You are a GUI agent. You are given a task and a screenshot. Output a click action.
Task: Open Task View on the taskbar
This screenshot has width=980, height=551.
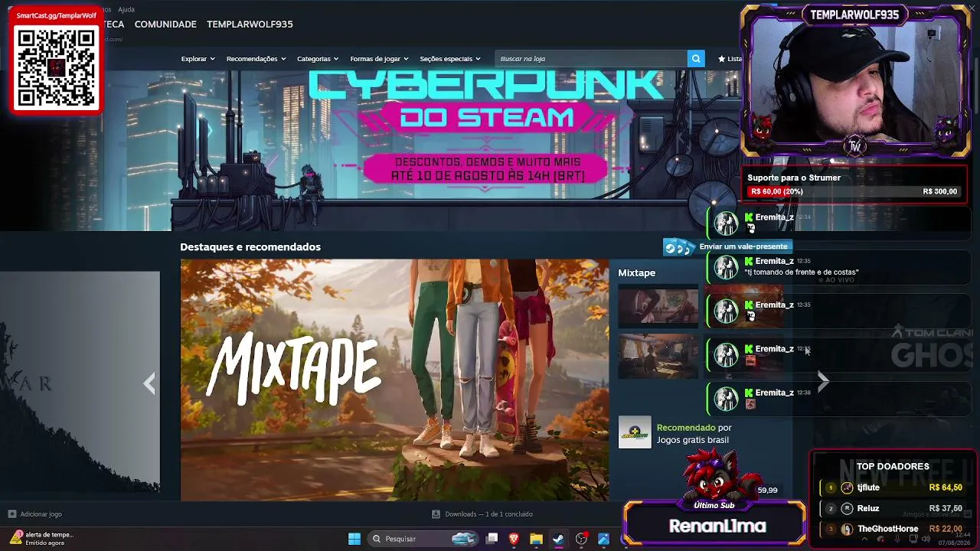(x=492, y=539)
